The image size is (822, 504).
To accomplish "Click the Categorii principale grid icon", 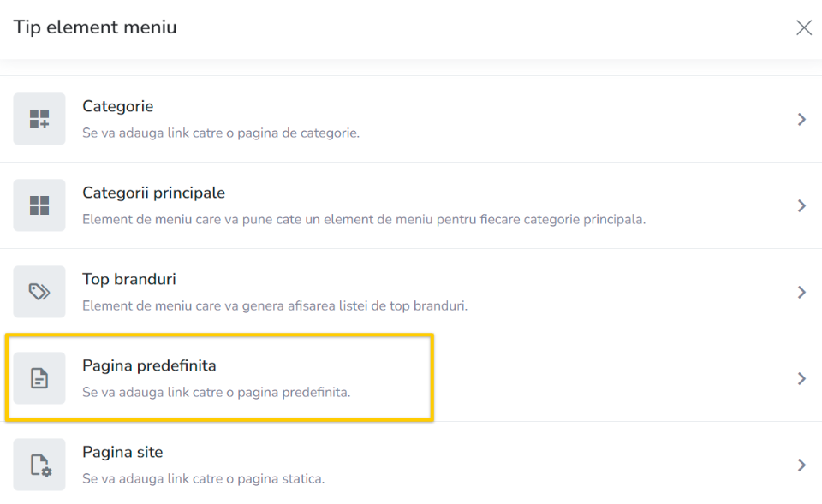I will coord(39,205).
